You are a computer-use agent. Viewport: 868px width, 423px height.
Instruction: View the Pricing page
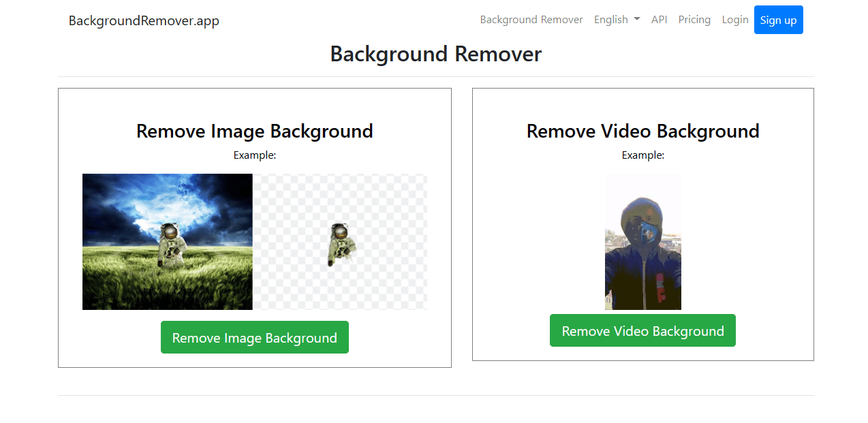click(694, 20)
